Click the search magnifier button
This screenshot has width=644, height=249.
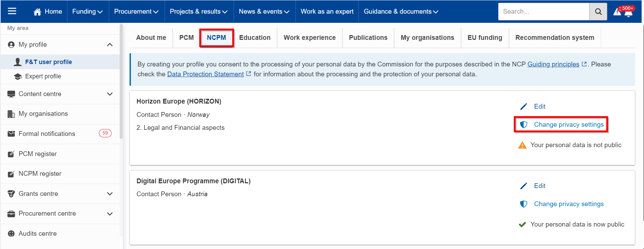pyautogui.click(x=598, y=12)
